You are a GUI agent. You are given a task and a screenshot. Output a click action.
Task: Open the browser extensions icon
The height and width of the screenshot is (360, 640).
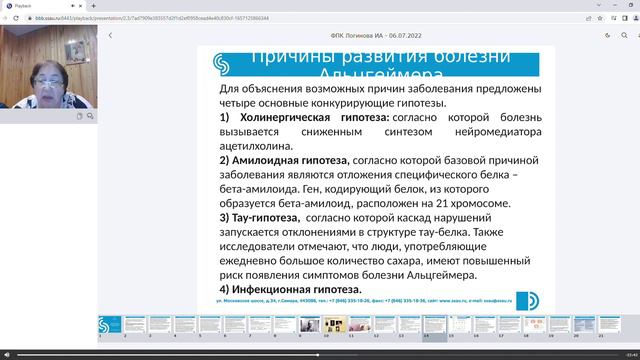point(613,18)
